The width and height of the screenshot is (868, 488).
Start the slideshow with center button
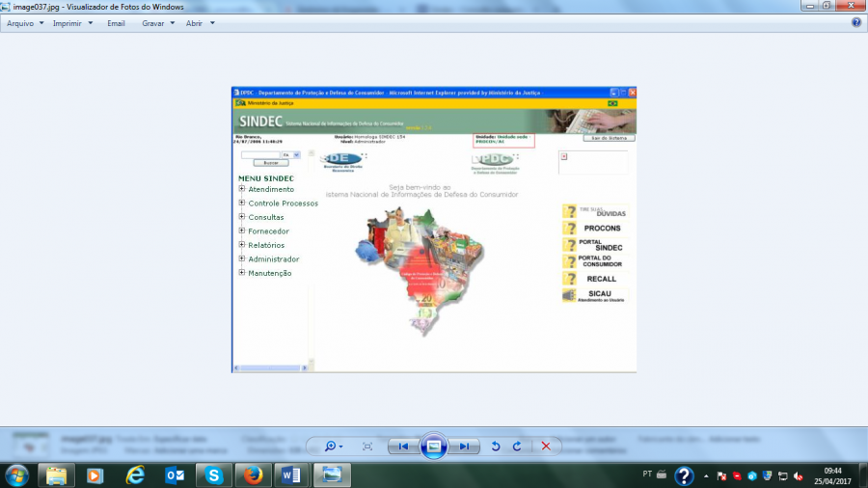click(434, 447)
